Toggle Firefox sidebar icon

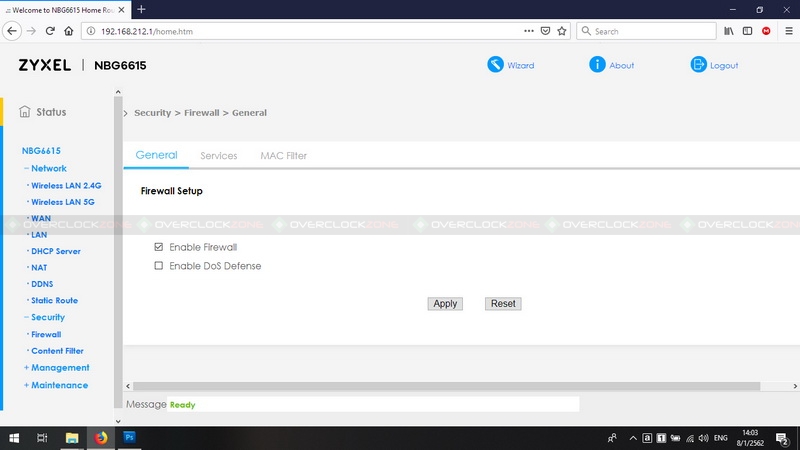[747, 31]
